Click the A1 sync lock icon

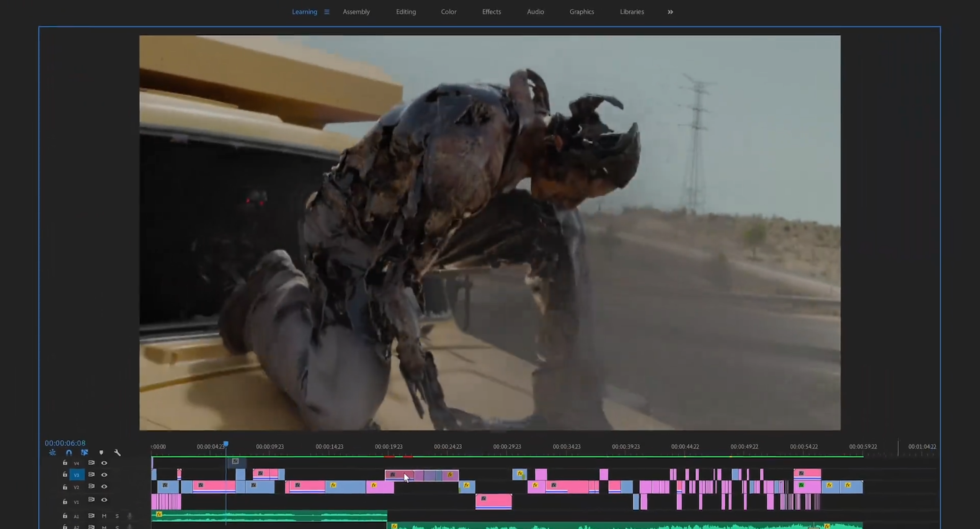pos(91,516)
